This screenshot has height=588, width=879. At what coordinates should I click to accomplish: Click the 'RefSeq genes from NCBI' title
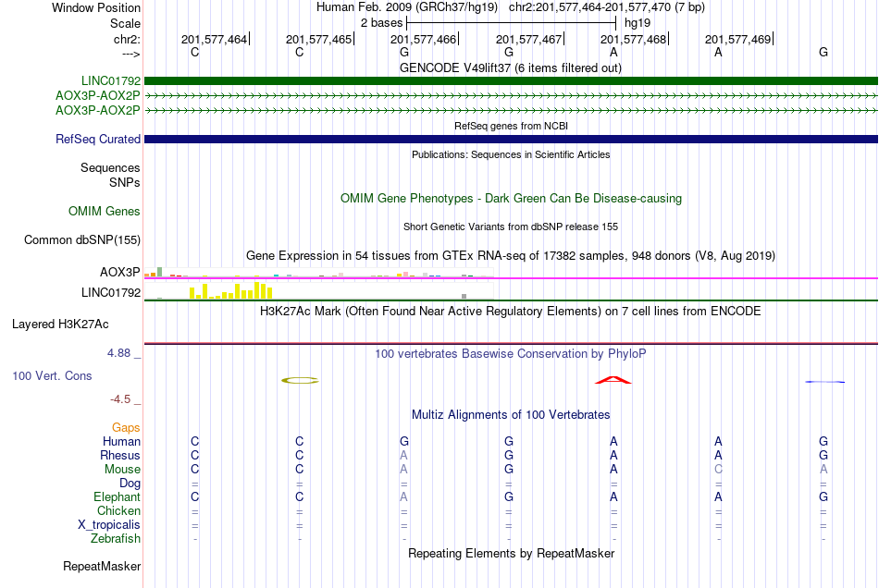coord(511,126)
